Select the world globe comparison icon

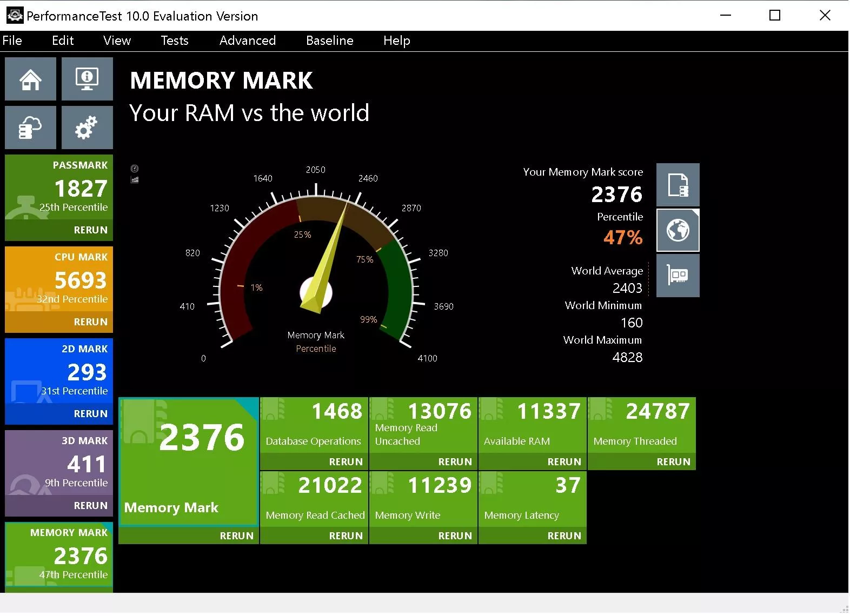click(x=678, y=230)
